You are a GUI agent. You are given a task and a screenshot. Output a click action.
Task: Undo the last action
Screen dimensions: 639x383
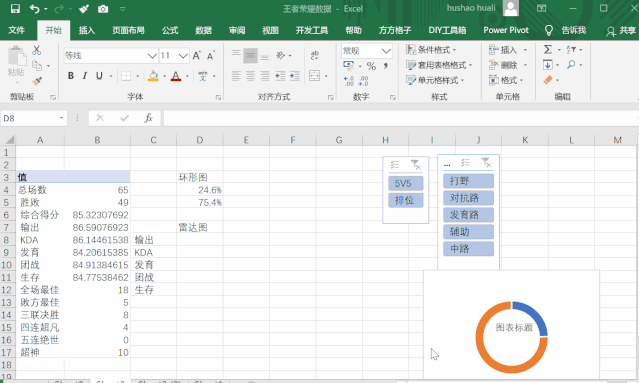click(x=35, y=9)
